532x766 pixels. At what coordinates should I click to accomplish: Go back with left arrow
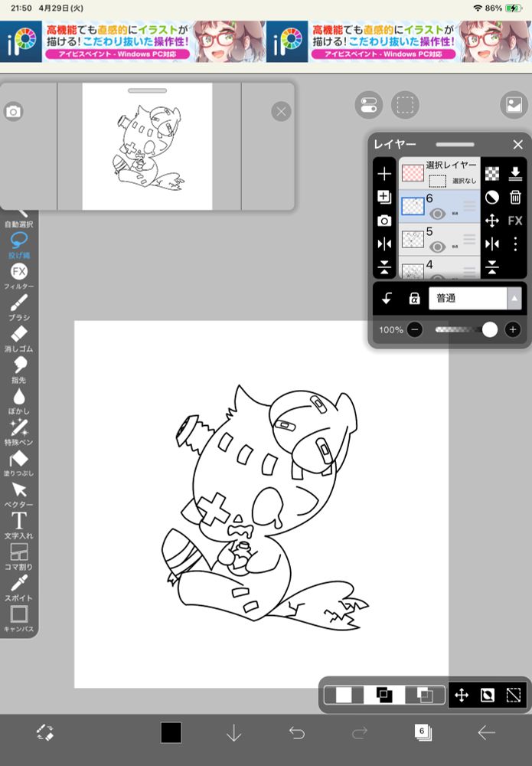pyautogui.click(x=486, y=733)
